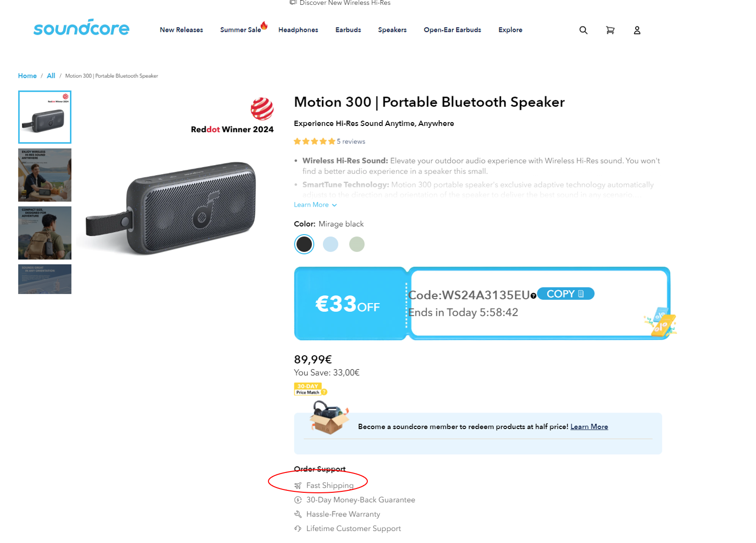Open the search icon in header

pyautogui.click(x=583, y=30)
